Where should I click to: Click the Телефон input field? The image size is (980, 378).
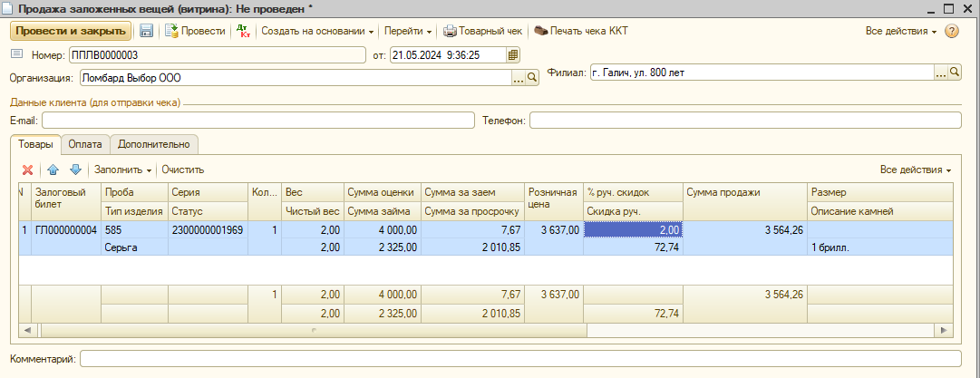[745, 120]
